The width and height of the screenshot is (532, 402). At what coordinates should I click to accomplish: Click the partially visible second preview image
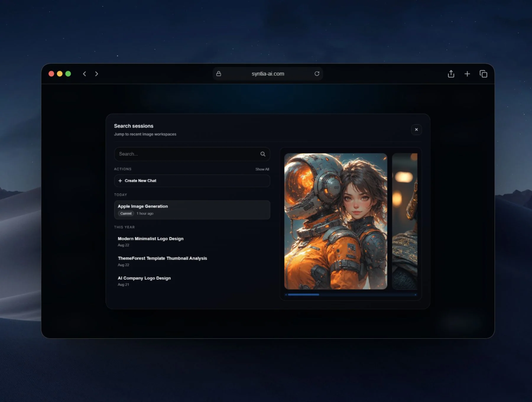click(405, 221)
